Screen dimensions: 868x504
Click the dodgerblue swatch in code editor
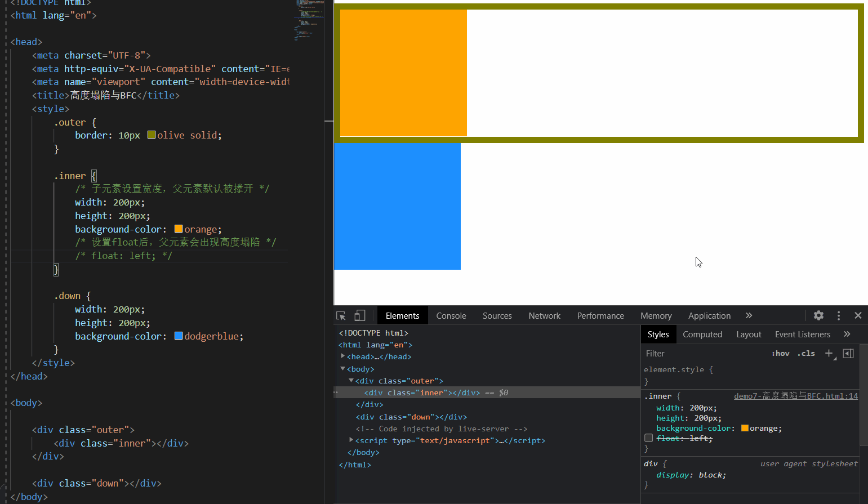tap(178, 336)
